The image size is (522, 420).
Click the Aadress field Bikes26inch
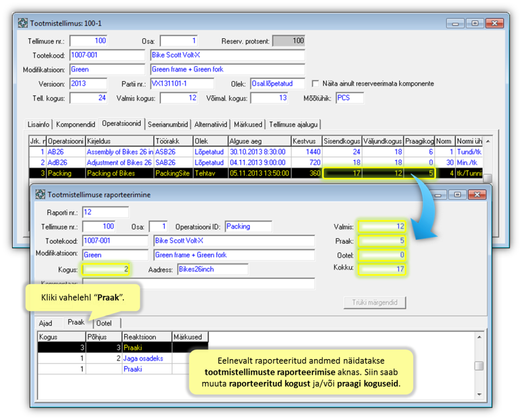point(212,269)
